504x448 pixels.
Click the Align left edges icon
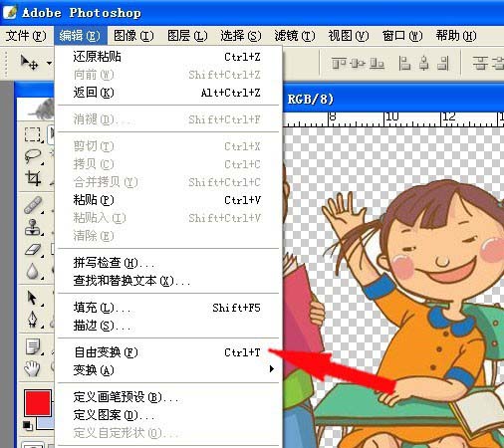click(404, 63)
